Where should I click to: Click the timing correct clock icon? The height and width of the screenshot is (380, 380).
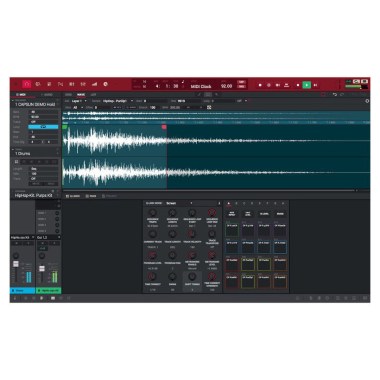pos(105,84)
